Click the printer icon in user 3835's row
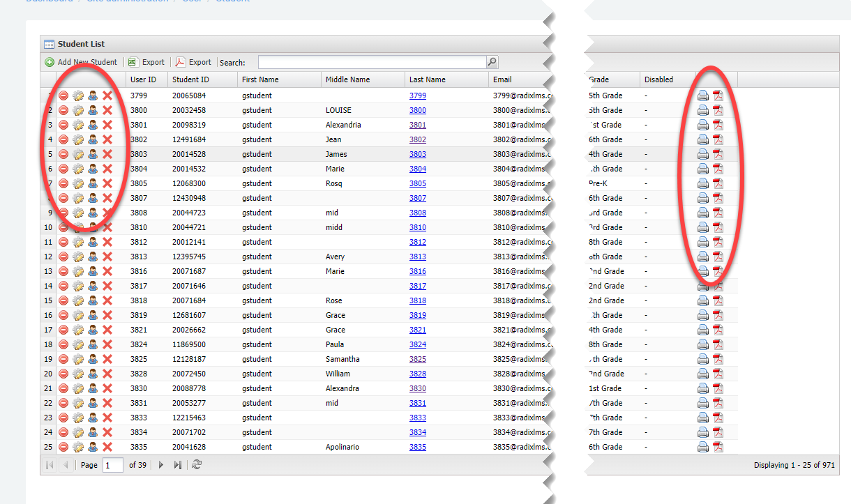The width and height of the screenshot is (851, 504). pyautogui.click(x=703, y=447)
